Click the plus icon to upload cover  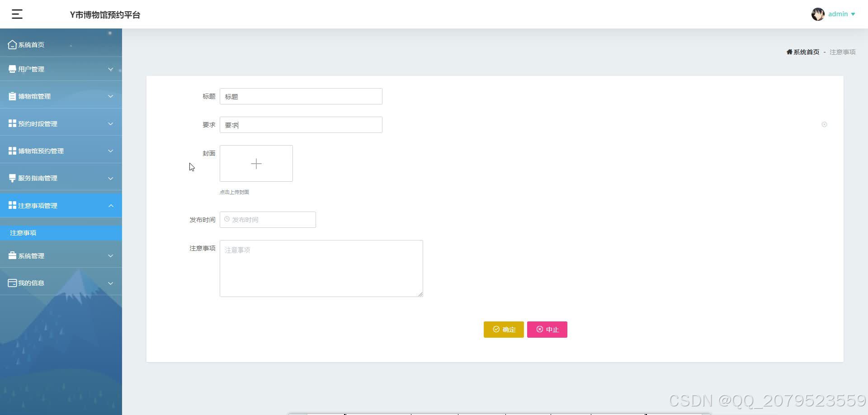tap(256, 163)
